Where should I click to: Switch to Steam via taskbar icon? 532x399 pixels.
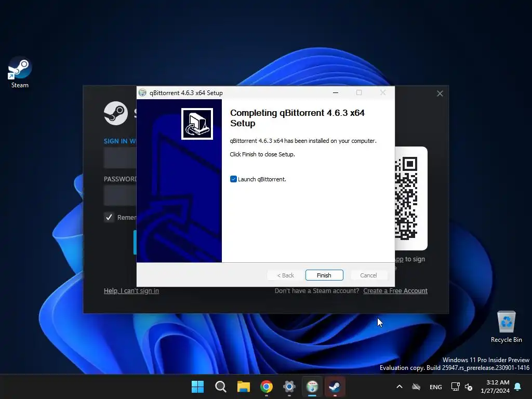pos(335,387)
